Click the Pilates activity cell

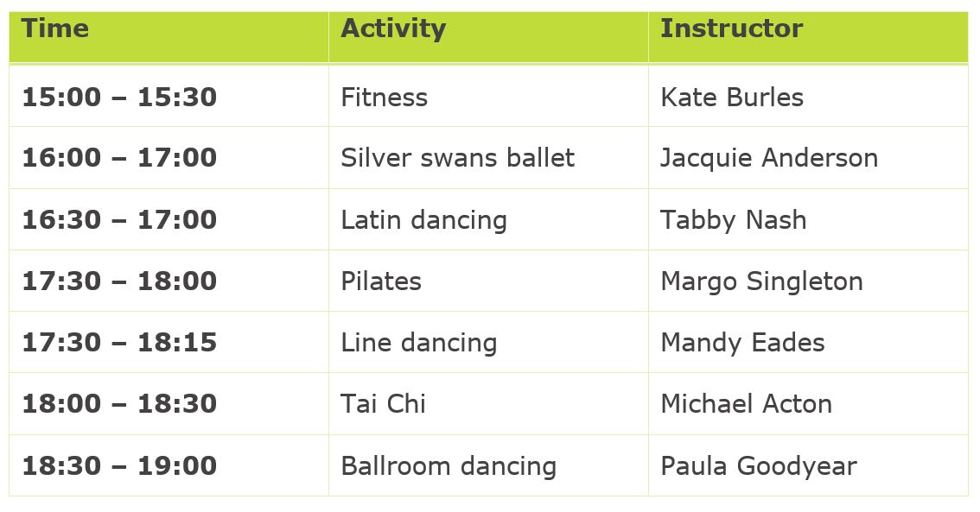381,281
